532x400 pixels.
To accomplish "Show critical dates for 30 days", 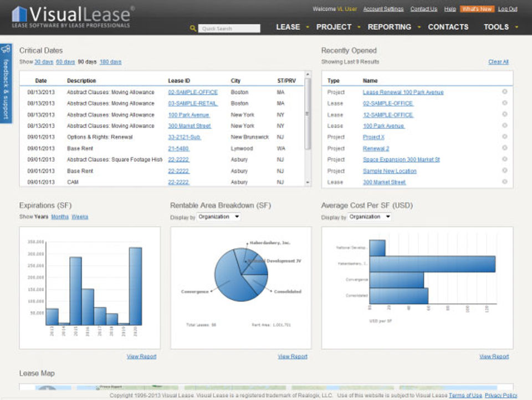I will point(44,61).
